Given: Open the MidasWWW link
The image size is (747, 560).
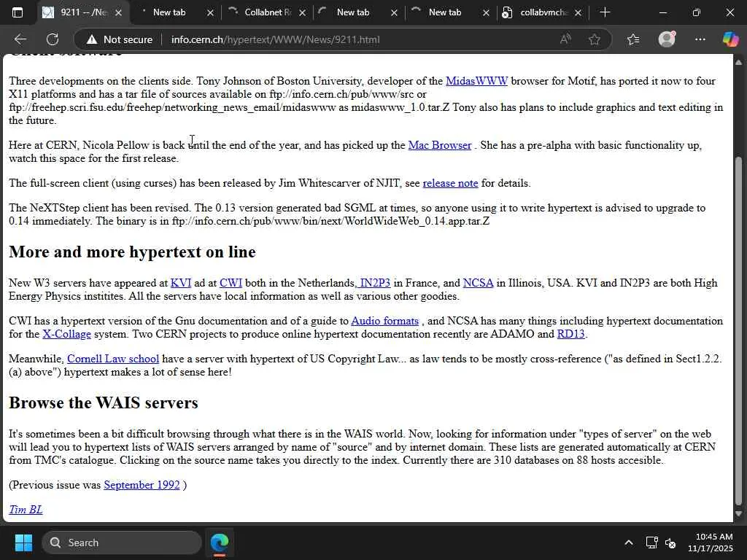Looking at the screenshot, I should (x=476, y=81).
